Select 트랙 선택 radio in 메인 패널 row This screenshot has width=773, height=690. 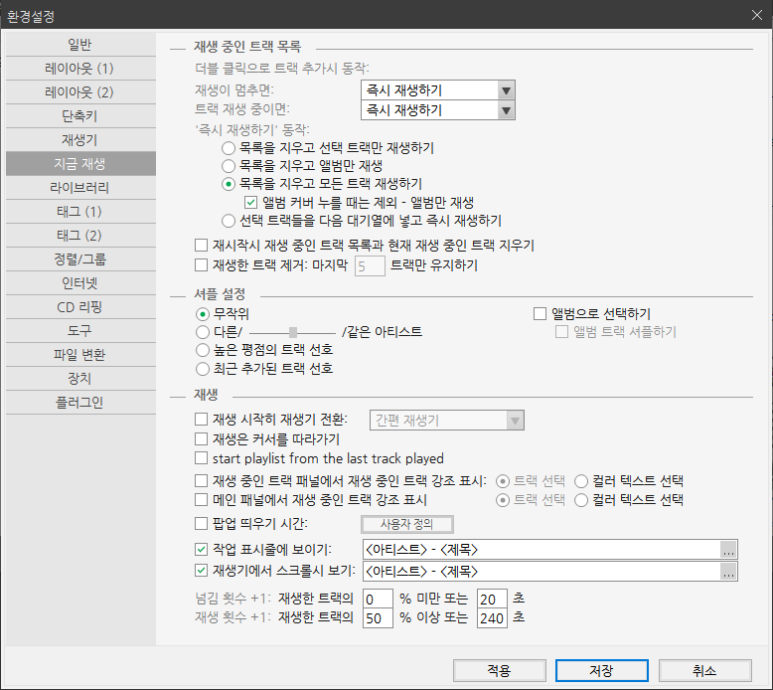[502, 500]
